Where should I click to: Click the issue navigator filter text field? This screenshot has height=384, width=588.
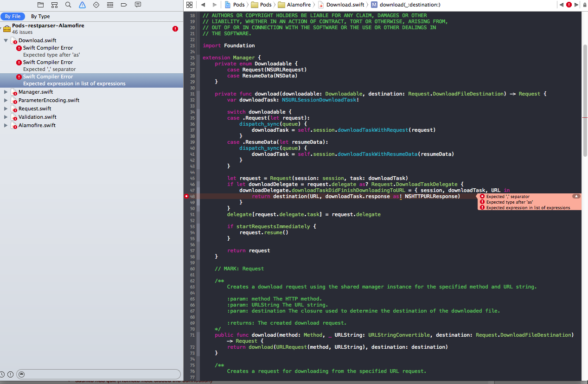click(98, 374)
